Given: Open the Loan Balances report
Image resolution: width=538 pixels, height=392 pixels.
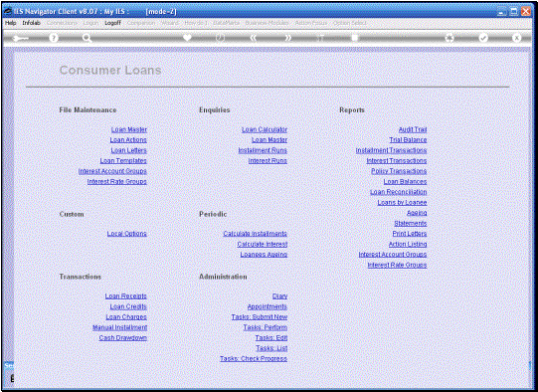Looking at the screenshot, I should point(405,182).
